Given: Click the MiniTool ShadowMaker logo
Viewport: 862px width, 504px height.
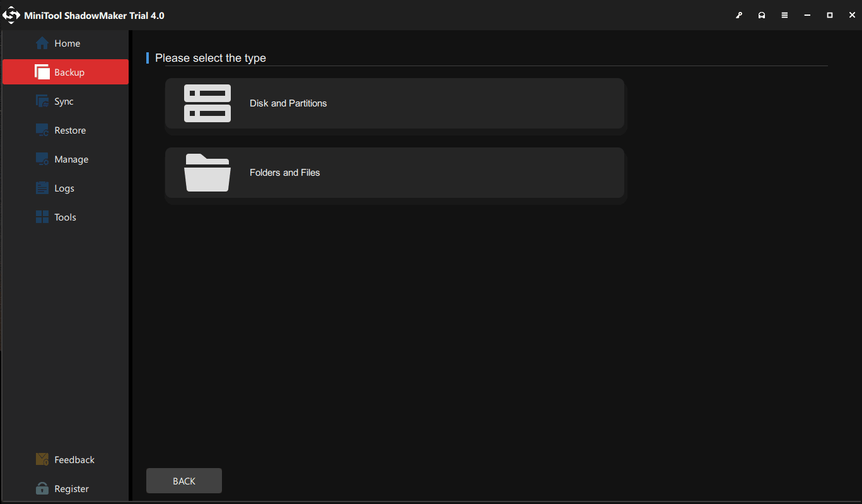Looking at the screenshot, I should pos(11,14).
